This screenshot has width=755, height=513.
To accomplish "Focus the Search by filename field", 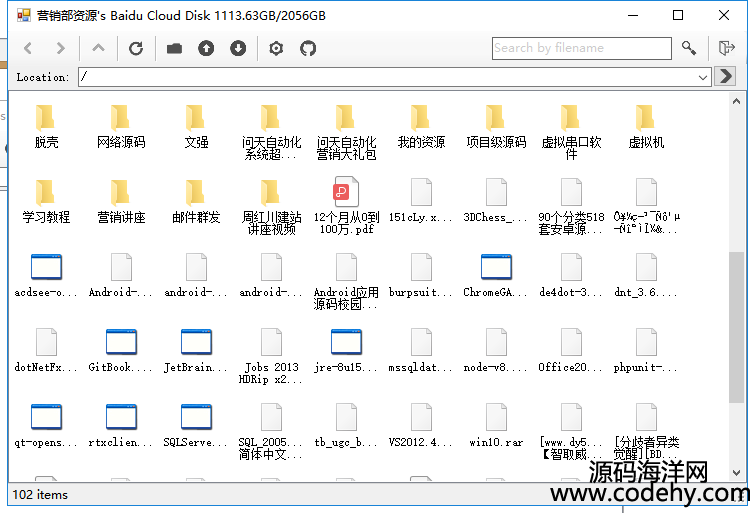I will click(582, 48).
